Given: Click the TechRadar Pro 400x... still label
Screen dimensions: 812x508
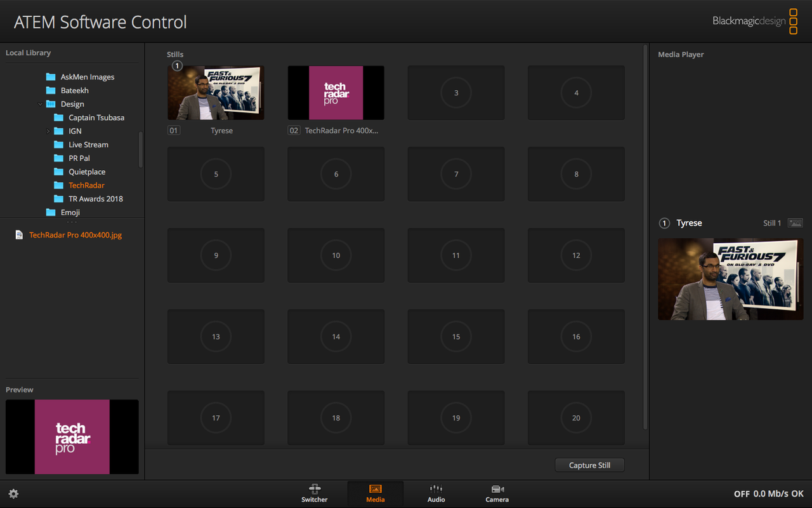Looking at the screenshot, I should (341, 131).
